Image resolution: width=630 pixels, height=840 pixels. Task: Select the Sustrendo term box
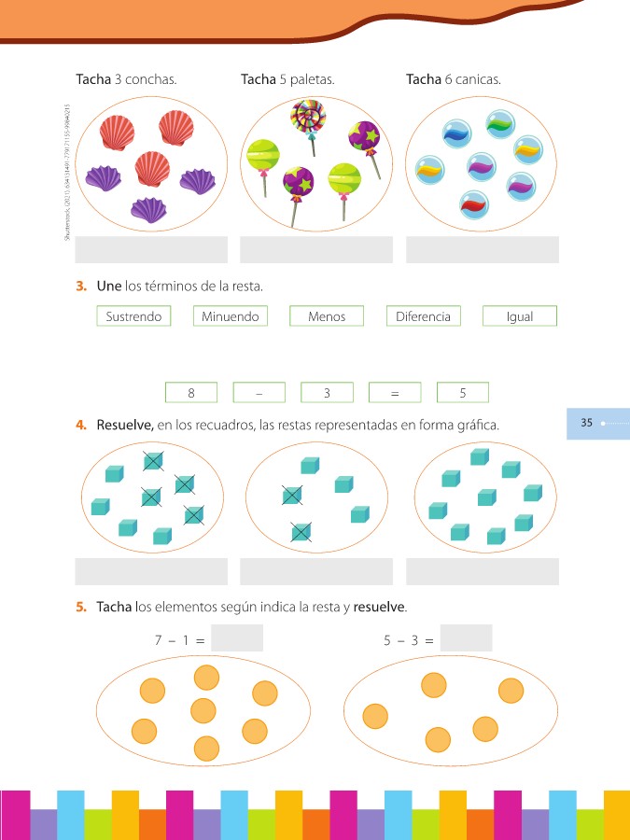(x=133, y=316)
